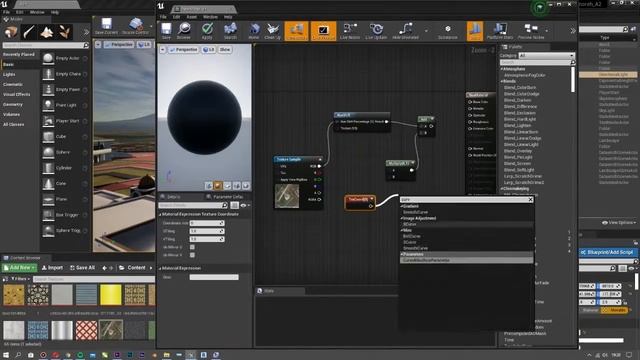Click Save All in Content Browser
The width and height of the screenshot is (640, 360).
(x=82, y=268)
